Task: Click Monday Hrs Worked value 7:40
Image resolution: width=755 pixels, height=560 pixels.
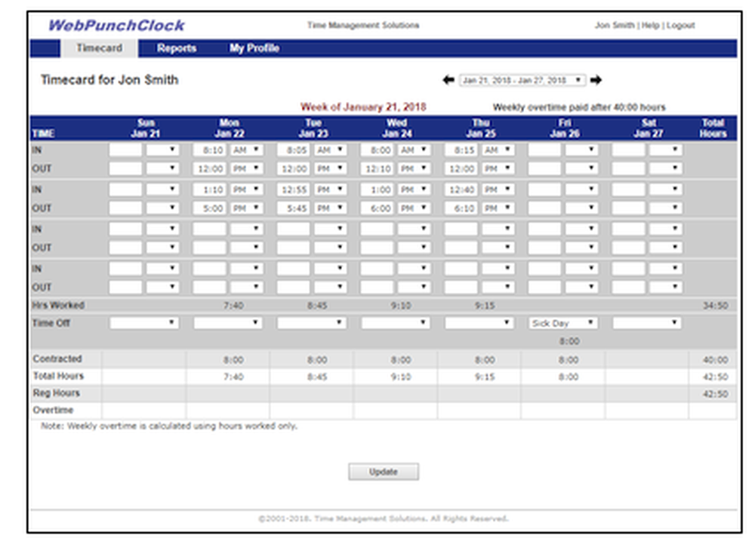Action: (233, 306)
